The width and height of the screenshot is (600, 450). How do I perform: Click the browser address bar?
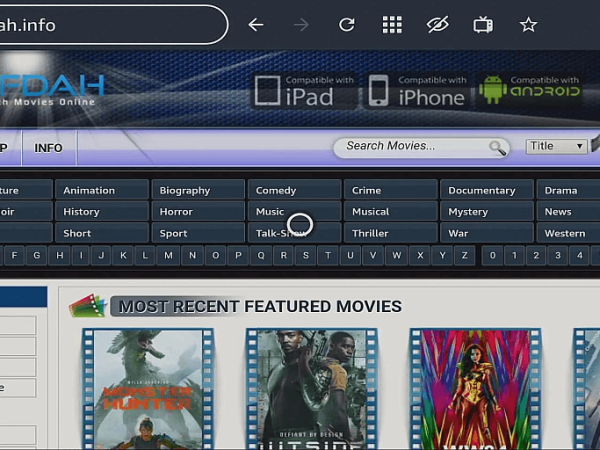111,25
